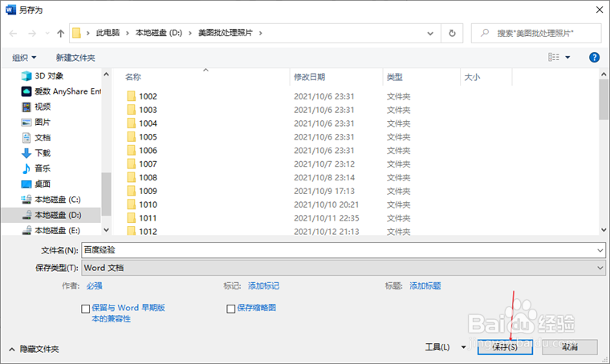Click folder icon of 1004
The width and height of the screenshot is (610, 364).
[x=131, y=123]
